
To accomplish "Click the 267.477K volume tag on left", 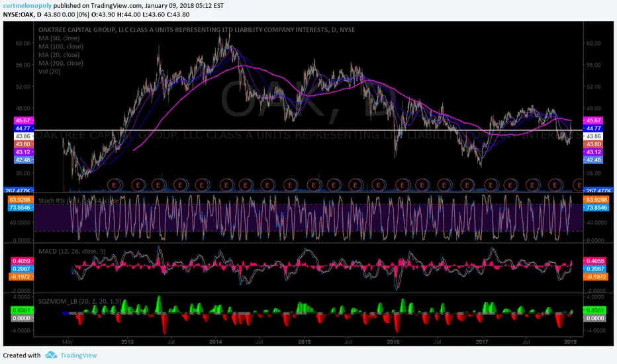I will point(19,191).
